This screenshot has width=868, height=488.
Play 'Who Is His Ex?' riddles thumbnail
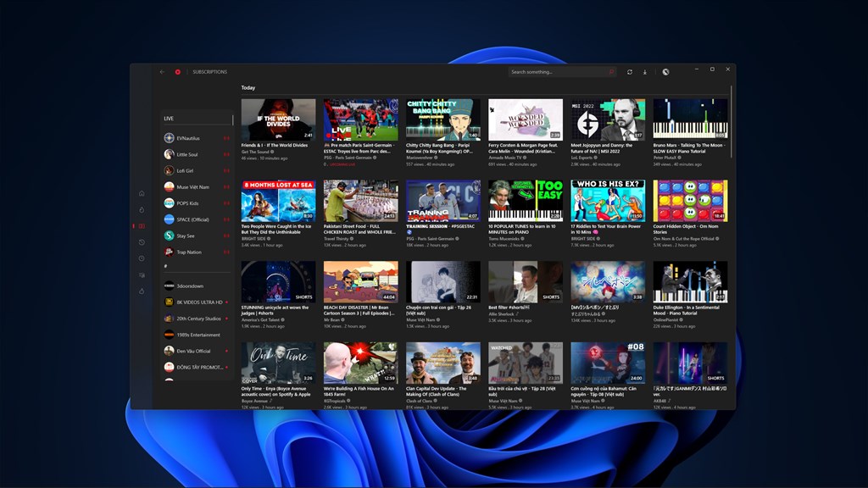608,201
